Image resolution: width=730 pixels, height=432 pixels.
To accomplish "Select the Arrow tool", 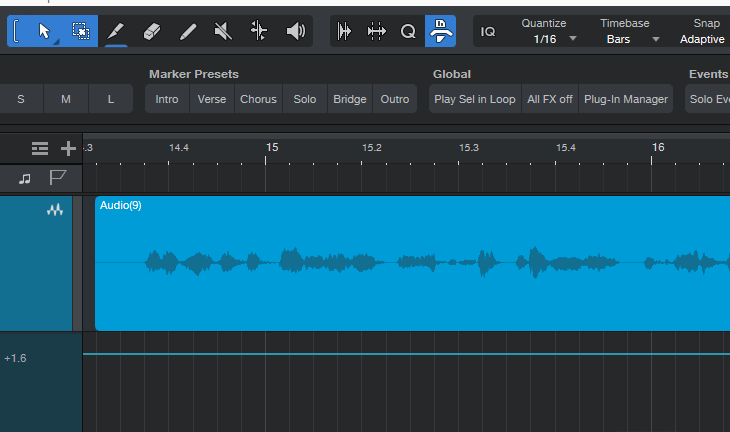I will point(44,31).
